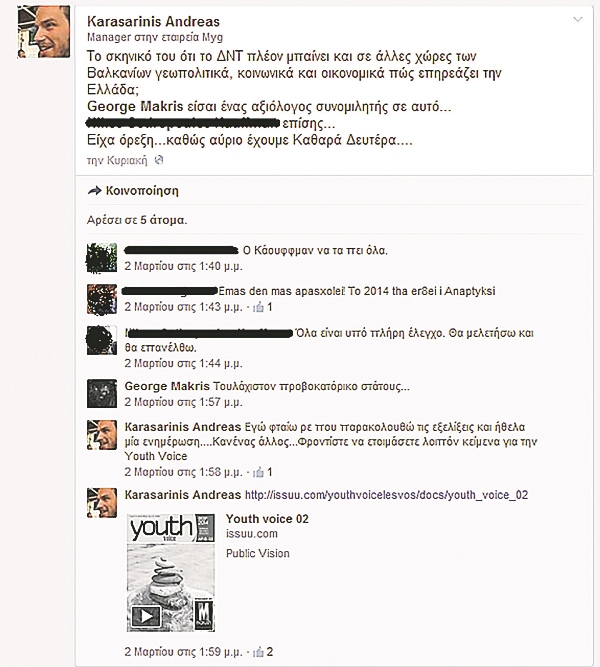Viewport: 600px width, 667px height.
Task: Open the first commenter's avatar at 1:40
Action: tap(102, 258)
